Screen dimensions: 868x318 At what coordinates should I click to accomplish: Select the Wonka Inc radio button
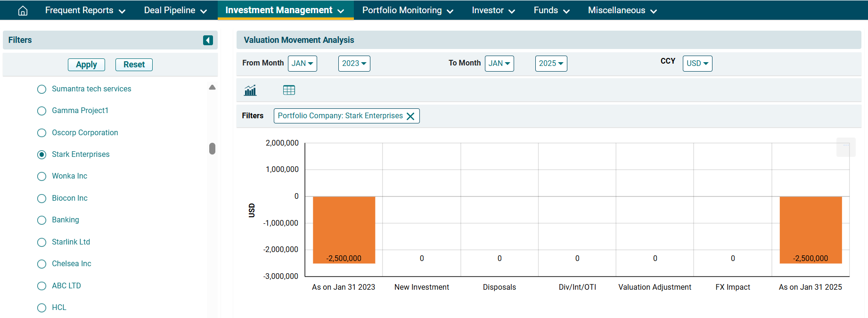click(x=42, y=176)
